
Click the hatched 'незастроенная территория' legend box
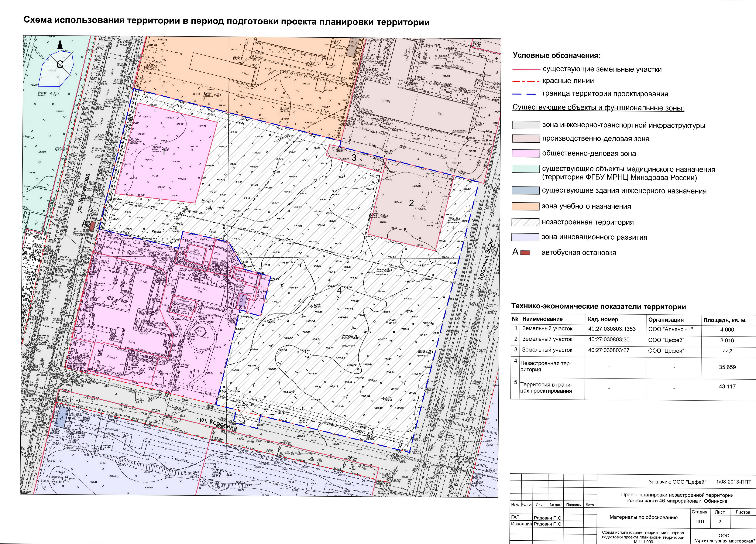point(525,222)
